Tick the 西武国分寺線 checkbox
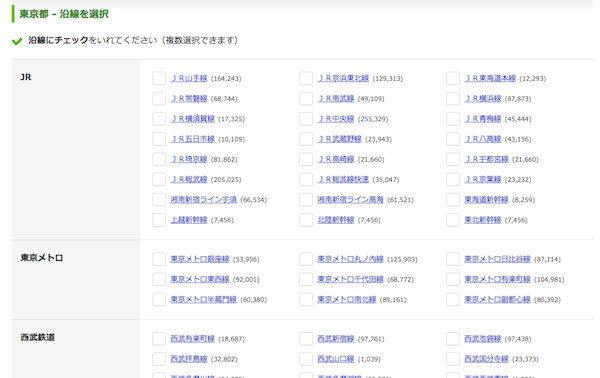Viewport: 600px width, 378px height. [x=453, y=359]
